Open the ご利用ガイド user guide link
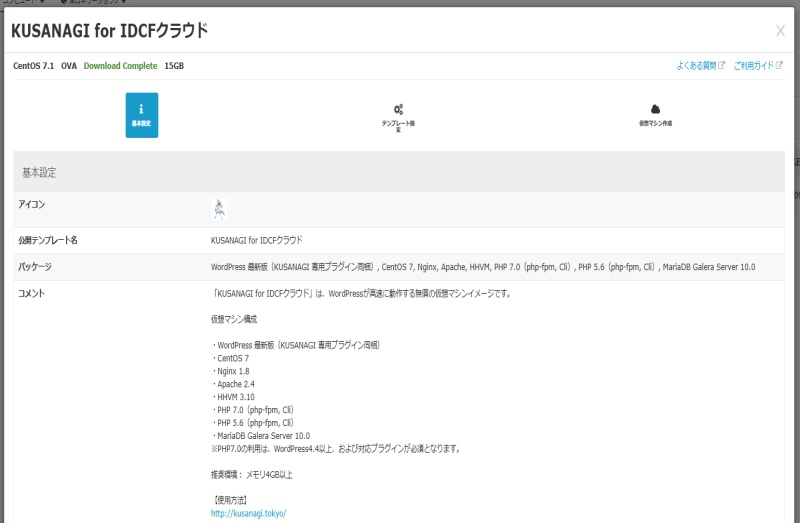This screenshot has width=800, height=523. pos(753,66)
